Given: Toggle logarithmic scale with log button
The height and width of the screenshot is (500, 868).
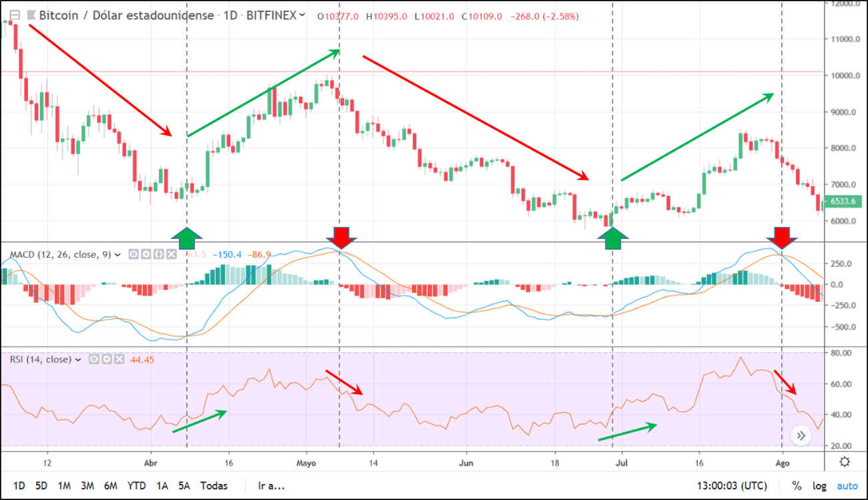Looking at the screenshot, I should click(x=819, y=485).
